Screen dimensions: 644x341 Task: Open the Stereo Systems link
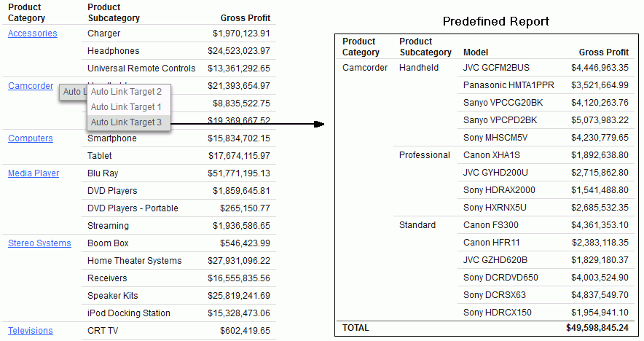coord(39,243)
